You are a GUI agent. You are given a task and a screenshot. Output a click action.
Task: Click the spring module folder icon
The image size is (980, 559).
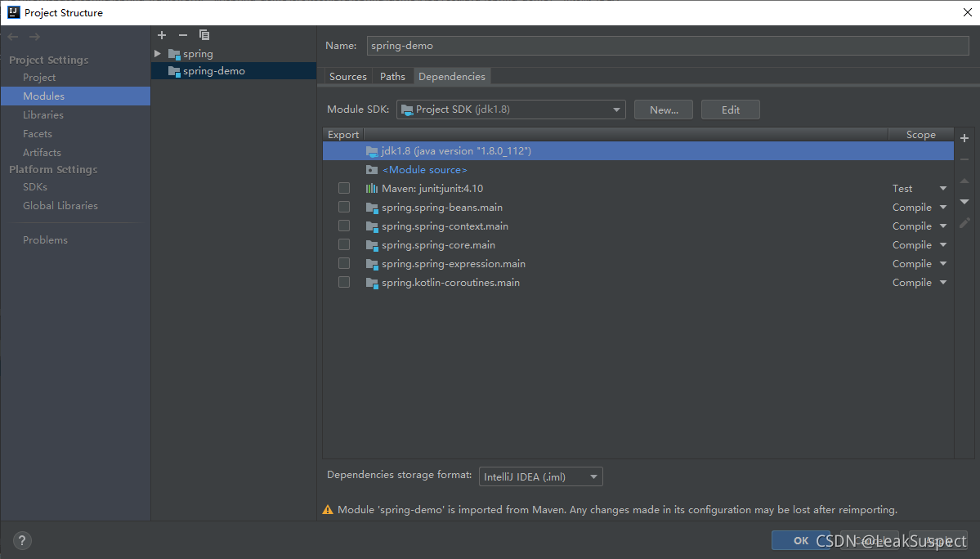point(174,54)
